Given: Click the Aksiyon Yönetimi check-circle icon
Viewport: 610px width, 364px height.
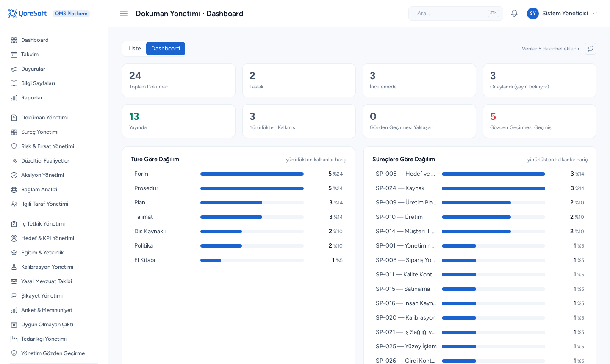Looking at the screenshot, I should coord(14,175).
